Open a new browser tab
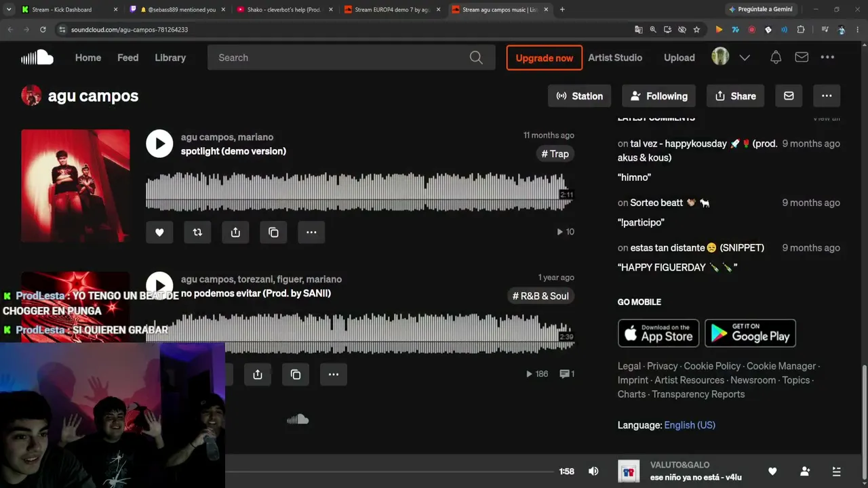Screen dimensions: 868x488 coord(562,9)
